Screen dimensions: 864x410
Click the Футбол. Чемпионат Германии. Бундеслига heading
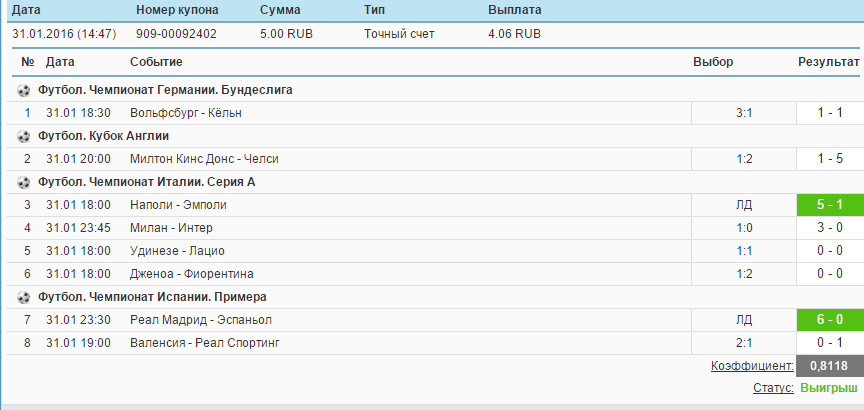pos(165,90)
